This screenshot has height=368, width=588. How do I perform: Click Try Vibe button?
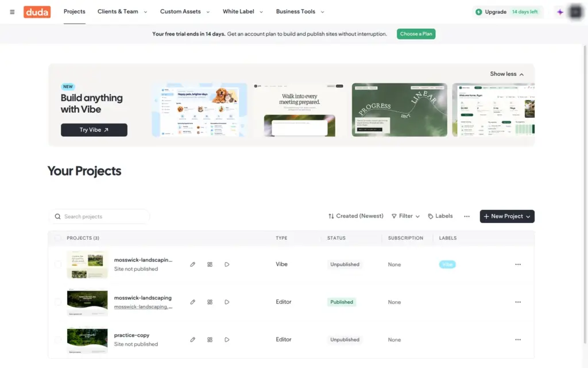94,130
